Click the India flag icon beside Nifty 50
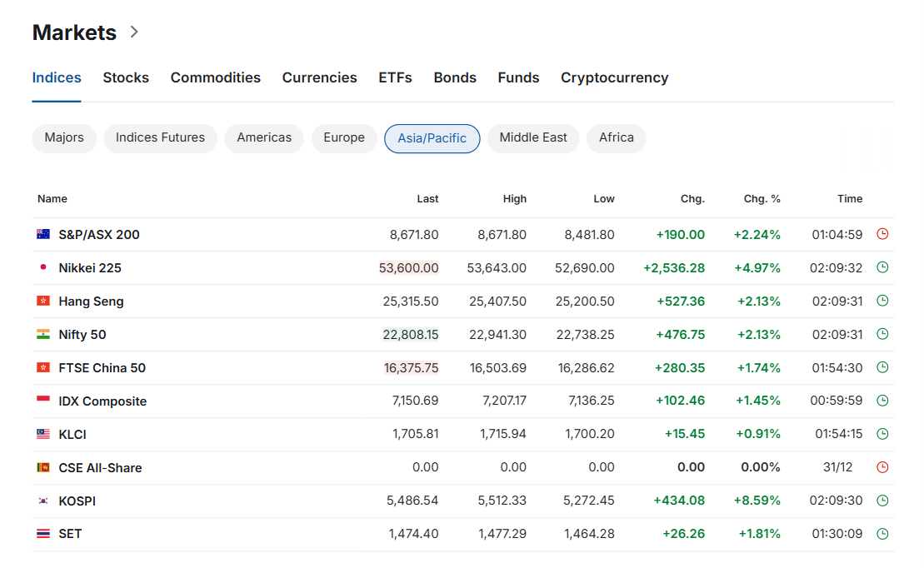Image resolution: width=924 pixels, height=568 pixels. pos(43,334)
